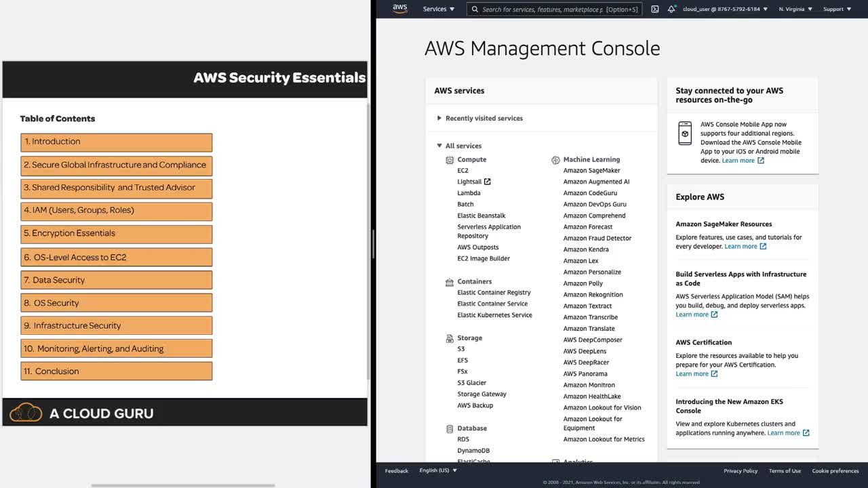Open the S3 service link

(461, 349)
